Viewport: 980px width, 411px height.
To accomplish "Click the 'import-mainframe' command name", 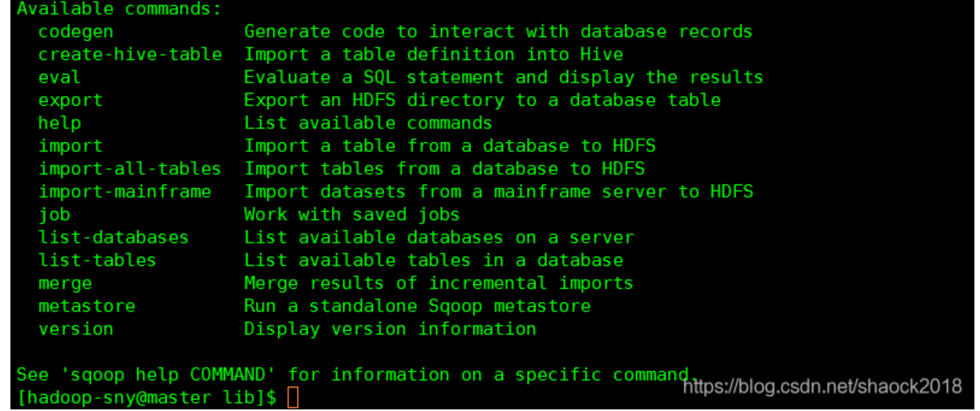I will pos(125,192).
